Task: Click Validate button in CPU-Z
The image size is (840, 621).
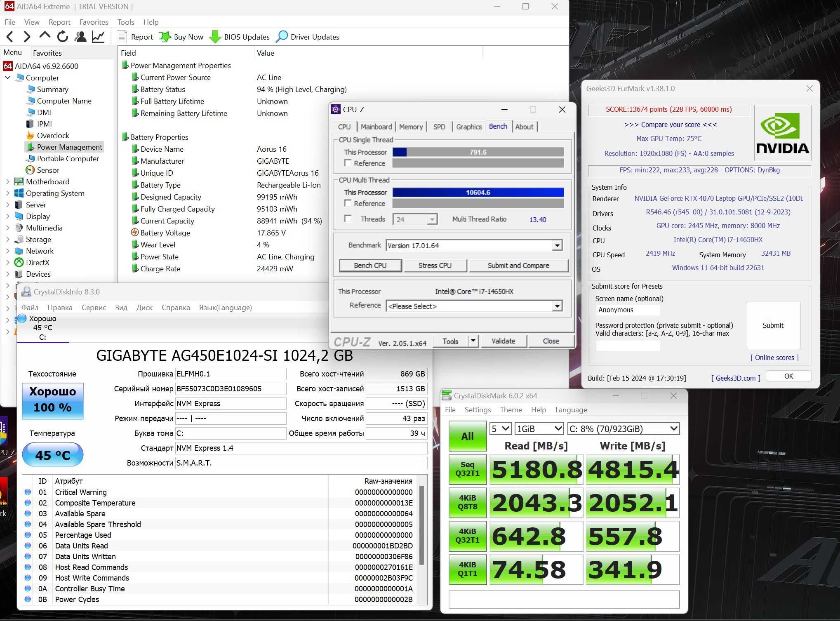Action: (x=503, y=341)
